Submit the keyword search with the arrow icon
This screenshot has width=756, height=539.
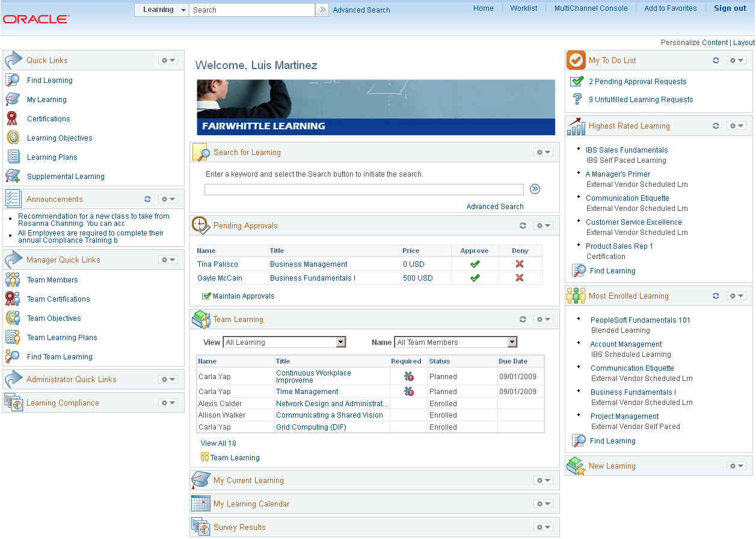tap(535, 189)
